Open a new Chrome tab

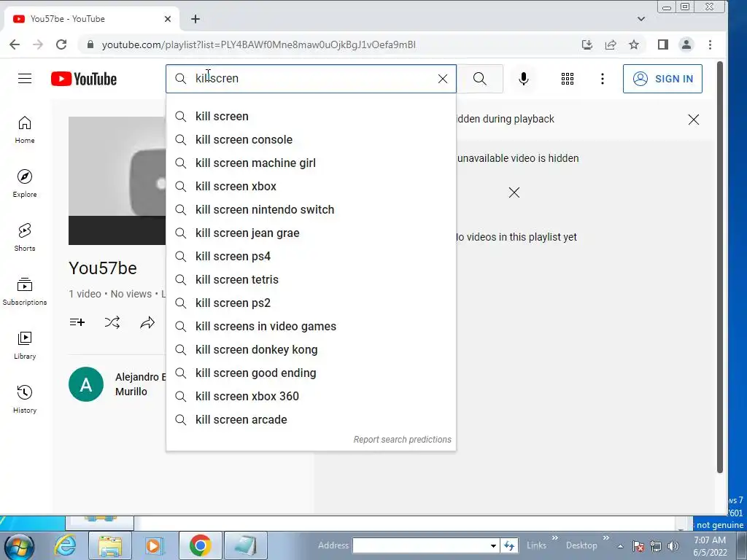(x=196, y=19)
